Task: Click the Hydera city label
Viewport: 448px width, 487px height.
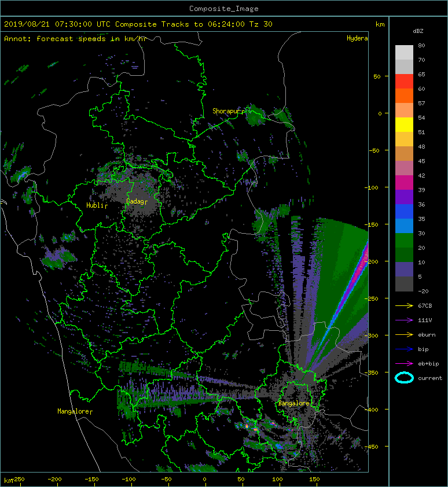Action: pyautogui.click(x=357, y=38)
